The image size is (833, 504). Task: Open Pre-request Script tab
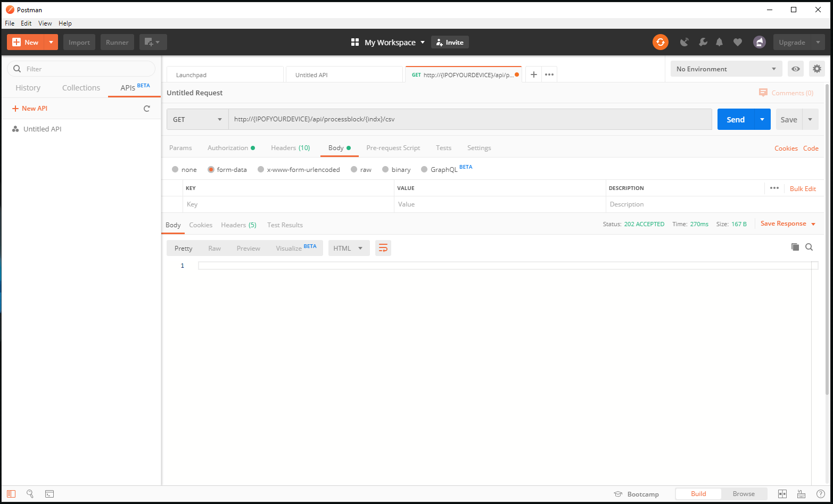point(393,148)
